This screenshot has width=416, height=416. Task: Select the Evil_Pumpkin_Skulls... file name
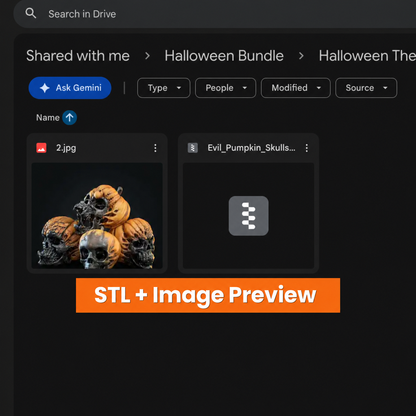(251, 148)
